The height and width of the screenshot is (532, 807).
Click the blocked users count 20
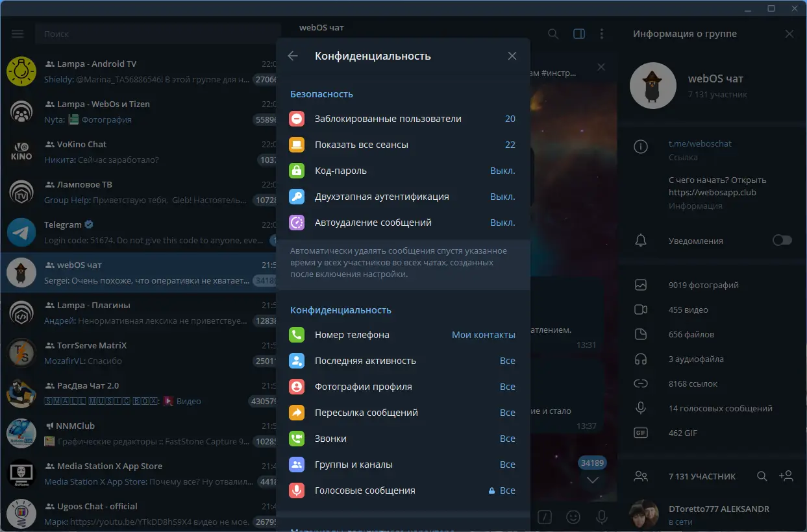click(510, 119)
